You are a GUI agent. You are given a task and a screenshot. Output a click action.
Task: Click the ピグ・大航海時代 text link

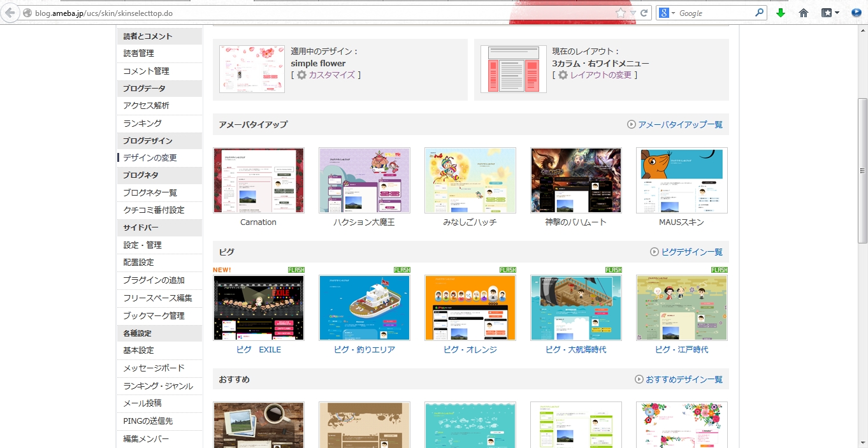point(576,350)
